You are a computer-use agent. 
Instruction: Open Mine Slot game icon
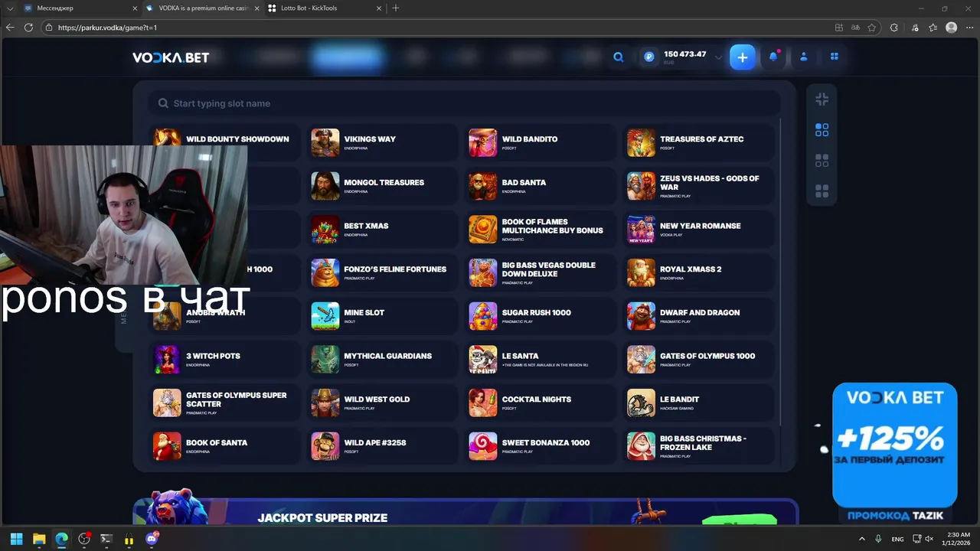[x=325, y=316]
